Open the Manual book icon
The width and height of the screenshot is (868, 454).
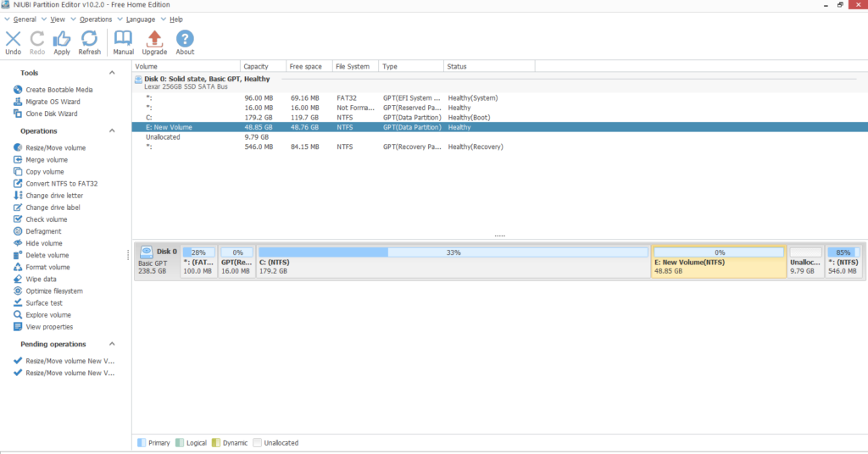point(123,42)
